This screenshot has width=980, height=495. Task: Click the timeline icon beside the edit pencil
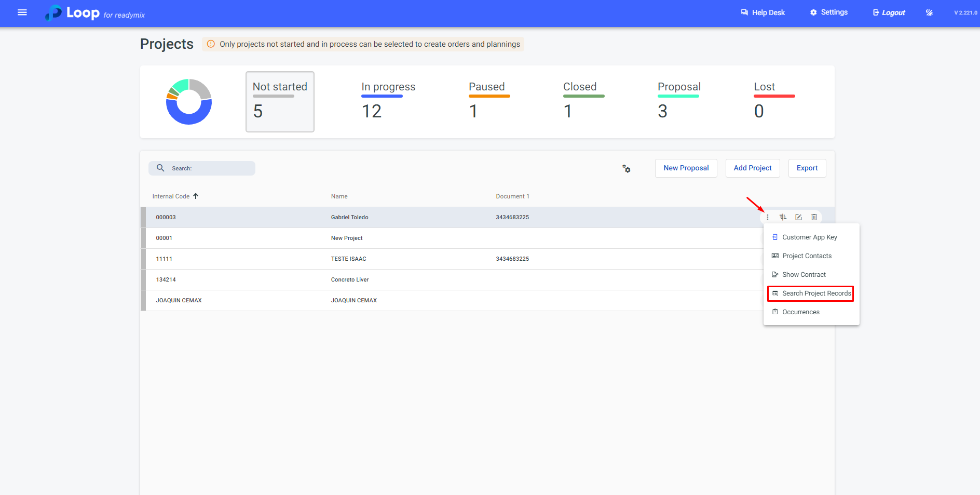coord(783,217)
